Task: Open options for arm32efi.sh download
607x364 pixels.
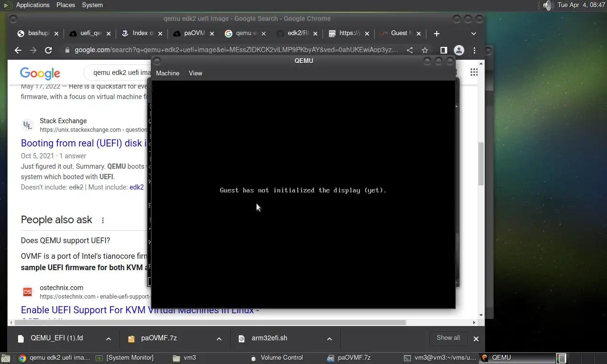Action: [x=330, y=338]
